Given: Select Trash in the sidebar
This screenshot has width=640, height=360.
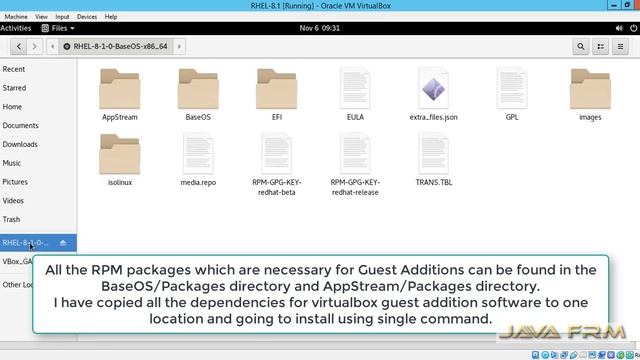Looking at the screenshot, I should click(x=38, y=219).
